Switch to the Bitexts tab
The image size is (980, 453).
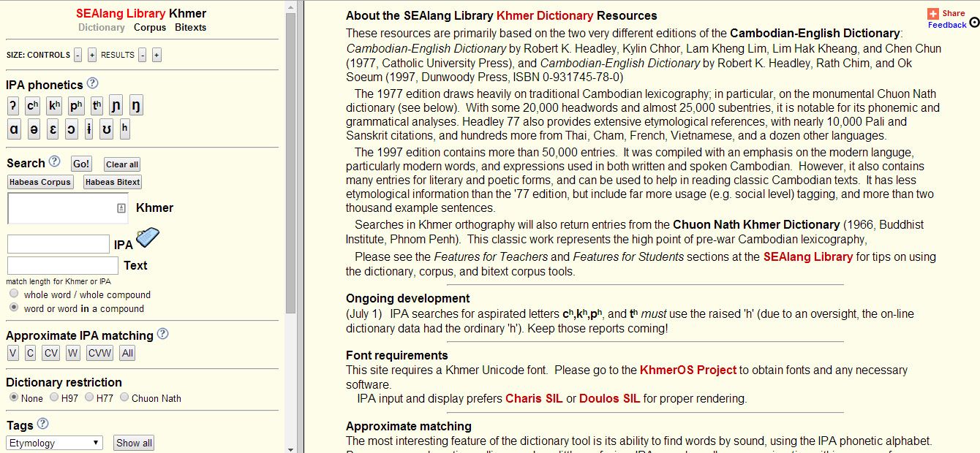pyautogui.click(x=190, y=27)
